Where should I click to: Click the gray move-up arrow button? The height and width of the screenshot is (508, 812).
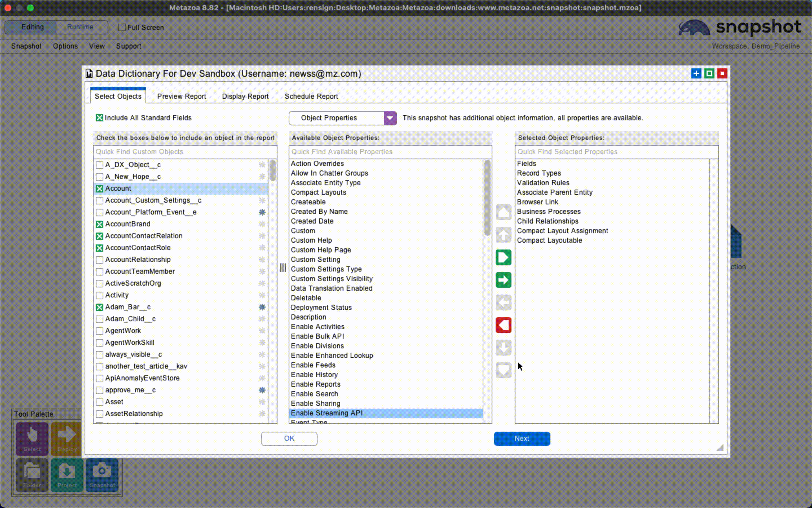coord(503,235)
